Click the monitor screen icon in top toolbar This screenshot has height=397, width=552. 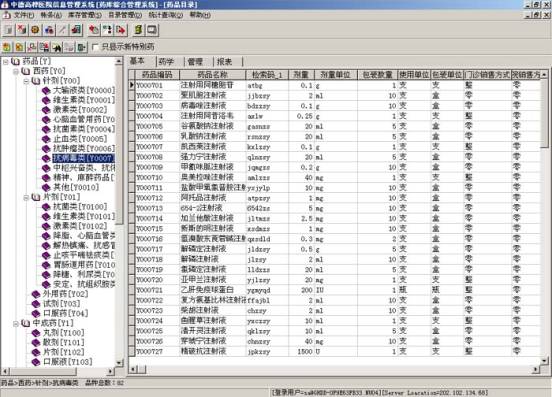[152, 30]
